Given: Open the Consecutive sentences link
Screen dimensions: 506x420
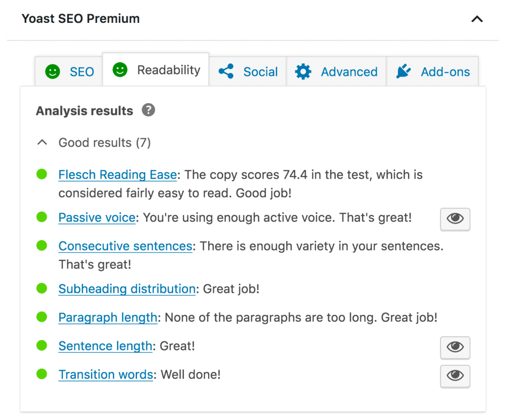Looking at the screenshot, I should (x=125, y=245).
